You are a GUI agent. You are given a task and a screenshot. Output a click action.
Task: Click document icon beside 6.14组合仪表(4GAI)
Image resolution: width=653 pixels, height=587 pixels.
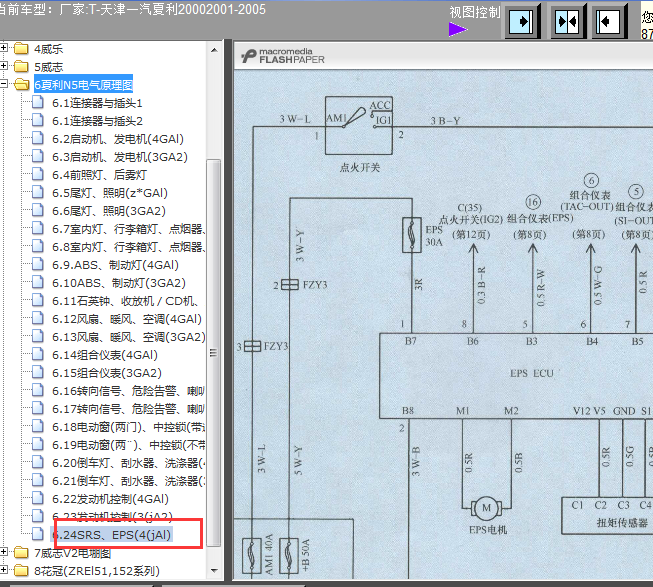click(x=37, y=354)
